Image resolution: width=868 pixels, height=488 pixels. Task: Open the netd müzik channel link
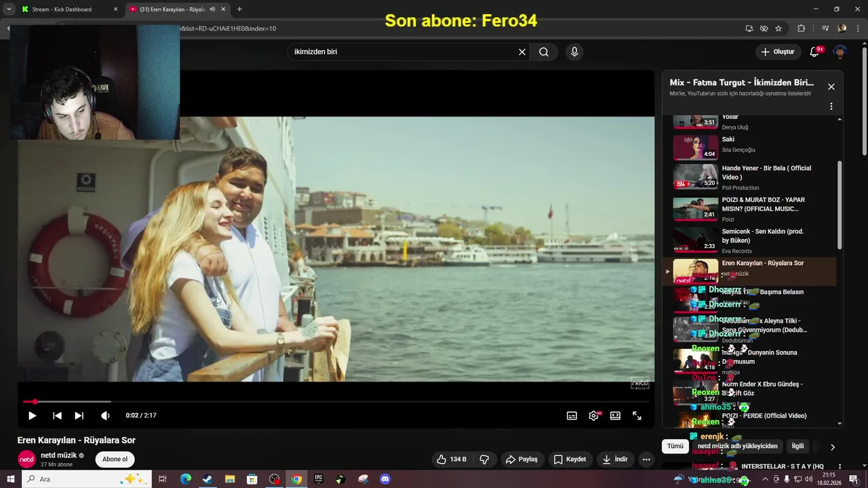click(x=58, y=455)
